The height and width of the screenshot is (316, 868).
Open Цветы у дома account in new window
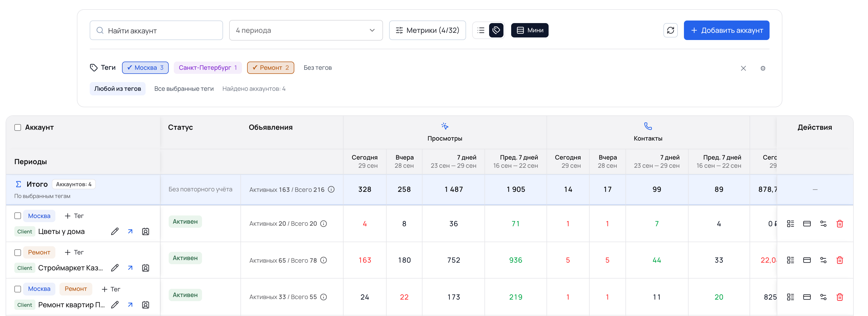pyautogui.click(x=130, y=231)
